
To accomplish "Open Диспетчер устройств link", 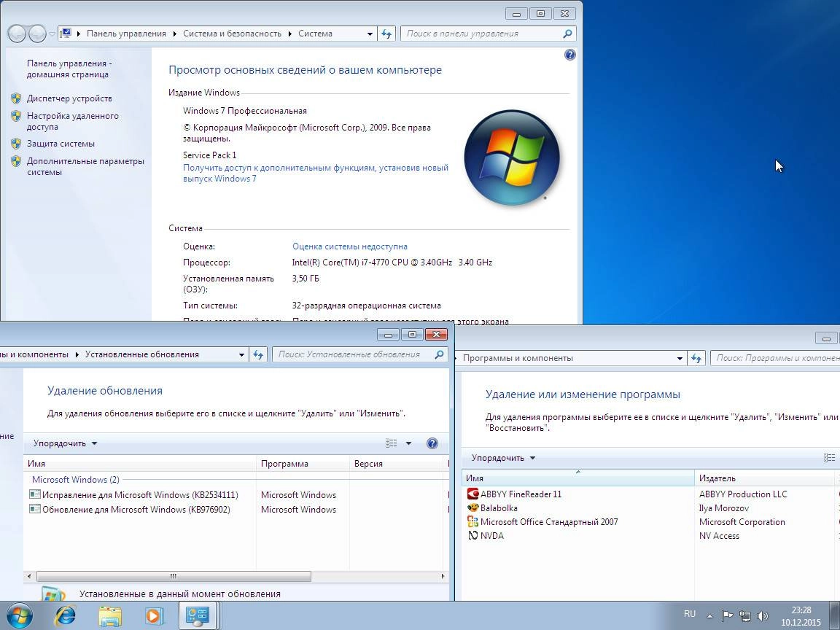I will point(70,98).
